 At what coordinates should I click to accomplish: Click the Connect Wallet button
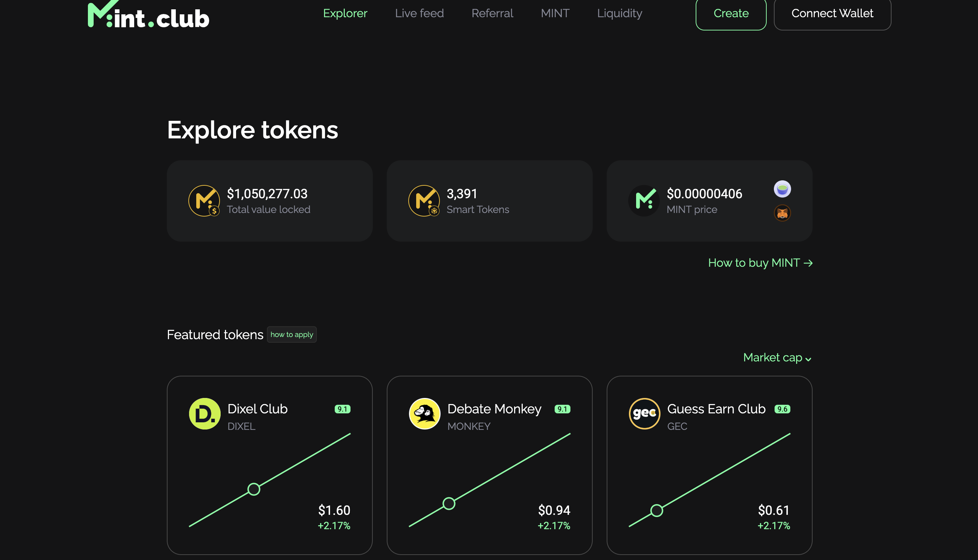[832, 14]
